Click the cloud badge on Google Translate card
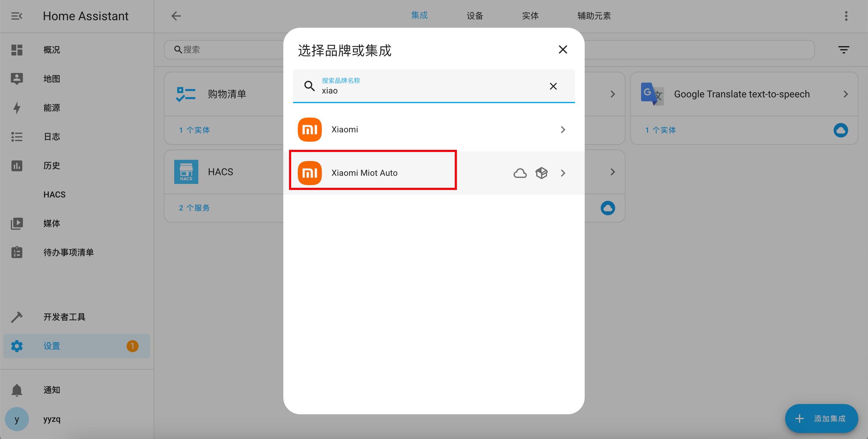Screen dimensions: 868x439 click(x=841, y=130)
